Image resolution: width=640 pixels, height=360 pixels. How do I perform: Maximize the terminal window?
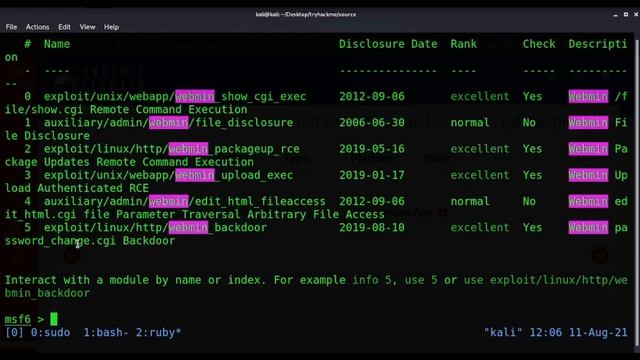[626, 14]
